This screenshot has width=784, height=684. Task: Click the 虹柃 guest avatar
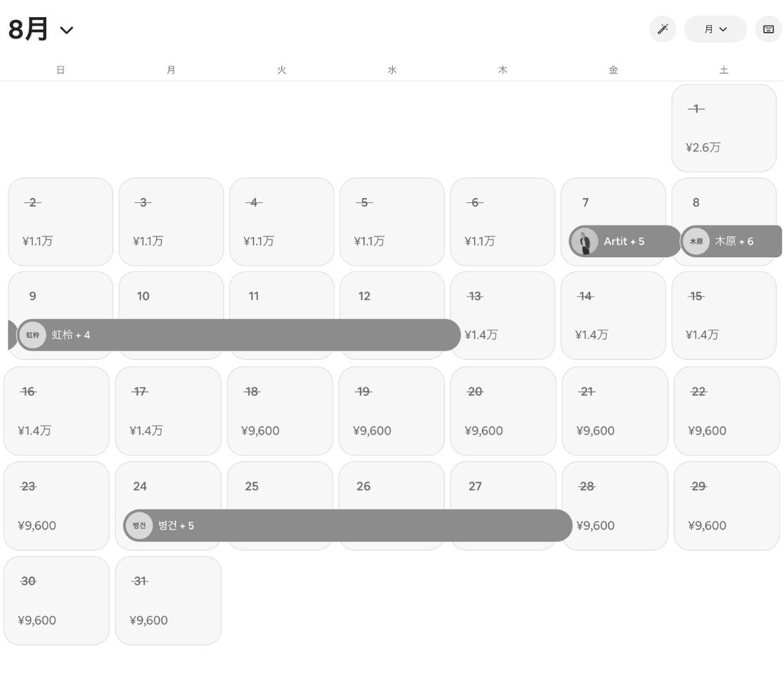coord(33,335)
